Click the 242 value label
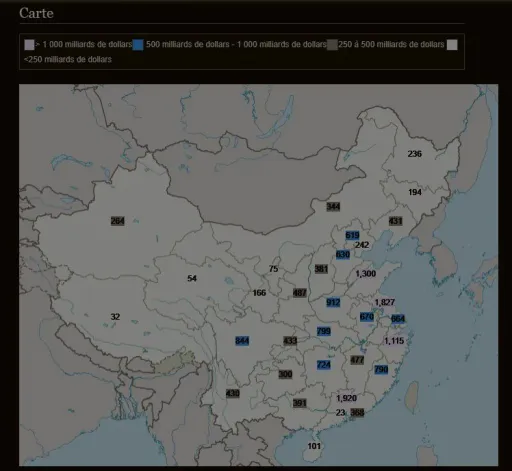 coord(362,245)
